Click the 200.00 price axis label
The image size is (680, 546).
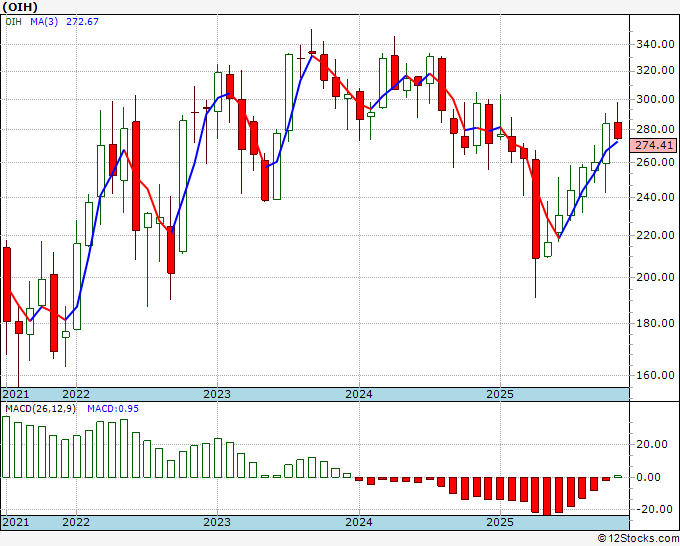(655, 277)
